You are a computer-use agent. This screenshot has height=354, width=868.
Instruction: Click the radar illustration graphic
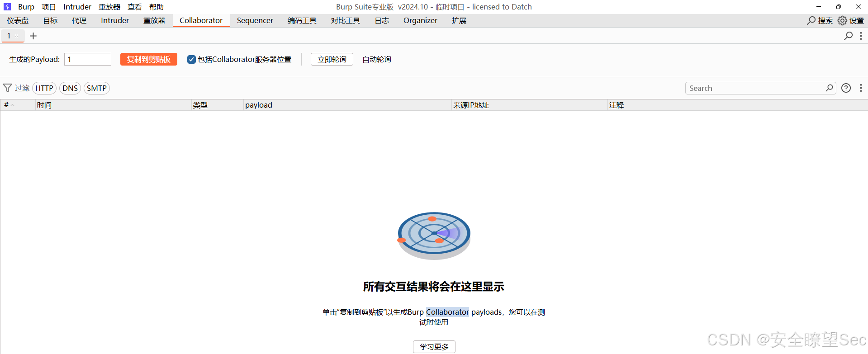pyautogui.click(x=434, y=236)
